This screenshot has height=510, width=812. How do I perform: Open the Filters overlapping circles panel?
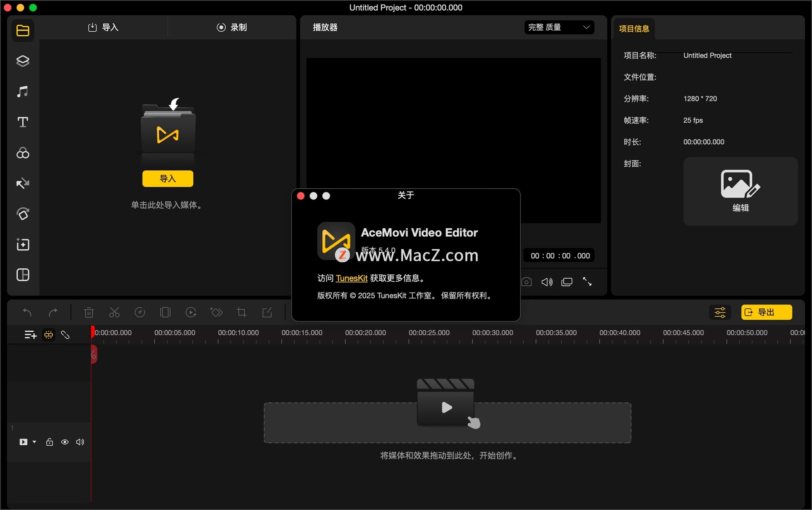tap(23, 153)
